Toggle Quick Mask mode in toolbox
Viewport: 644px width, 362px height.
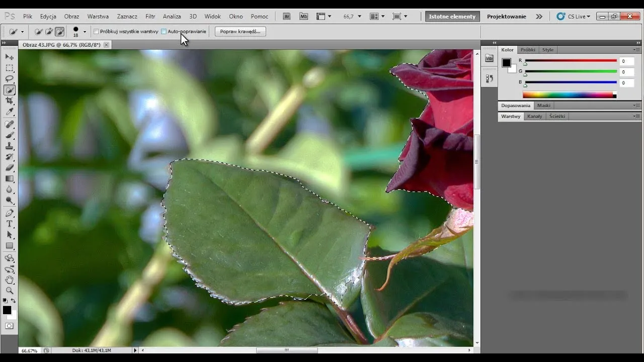click(x=10, y=326)
